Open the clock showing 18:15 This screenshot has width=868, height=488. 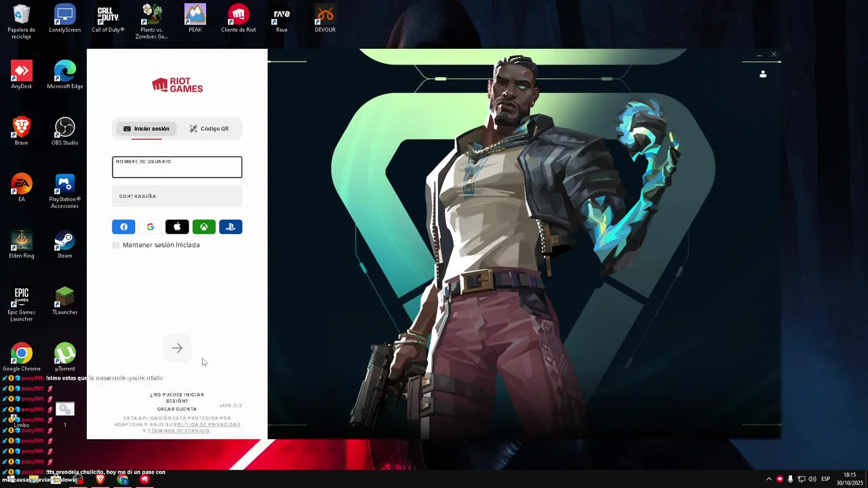tap(850, 479)
